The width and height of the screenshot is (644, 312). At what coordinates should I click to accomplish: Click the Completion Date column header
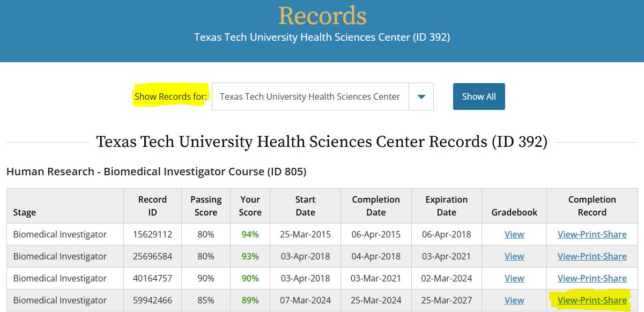(376, 206)
